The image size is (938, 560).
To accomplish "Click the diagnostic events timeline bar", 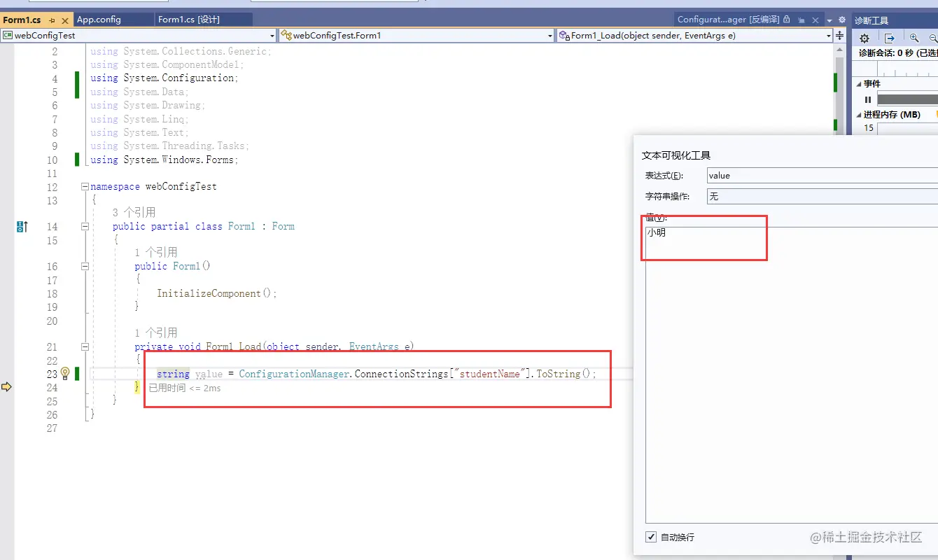I will coord(907,99).
